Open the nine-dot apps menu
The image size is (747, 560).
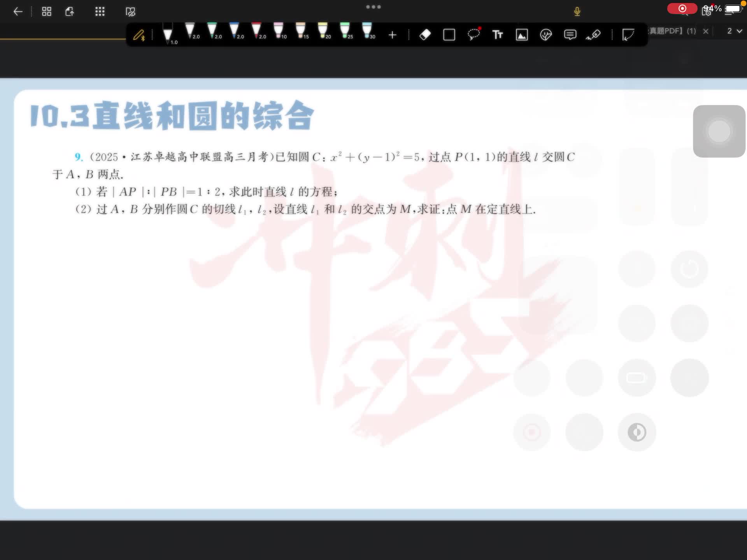click(100, 12)
